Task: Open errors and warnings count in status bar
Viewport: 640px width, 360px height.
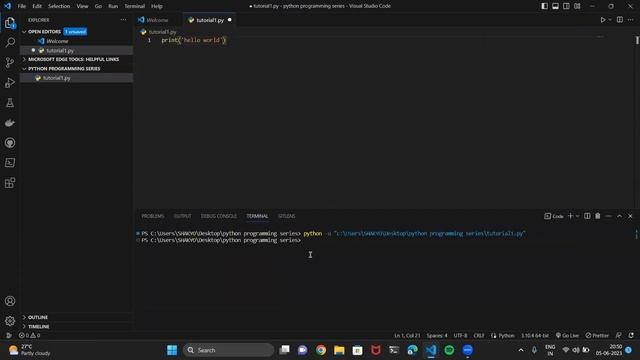Action: coord(29,335)
